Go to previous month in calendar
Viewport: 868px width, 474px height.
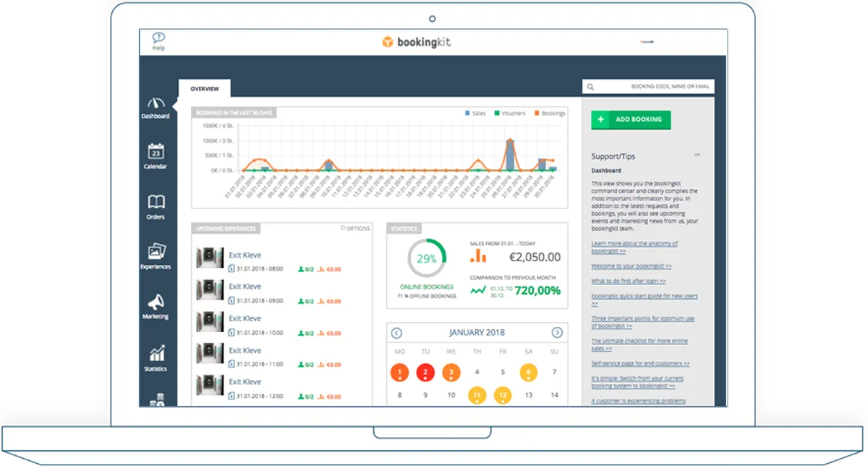click(396, 333)
